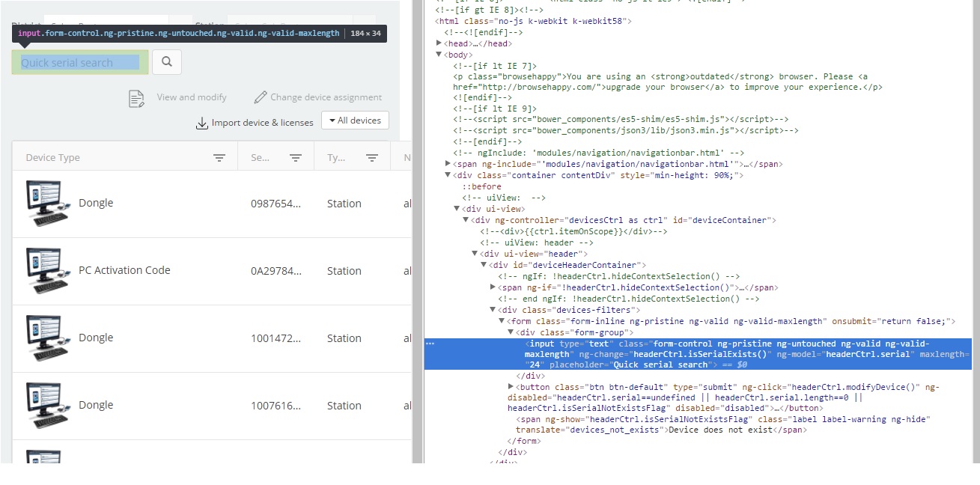The height and width of the screenshot is (485, 980).
Task: Open the All devices dropdown
Action: [x=355, y=121]
